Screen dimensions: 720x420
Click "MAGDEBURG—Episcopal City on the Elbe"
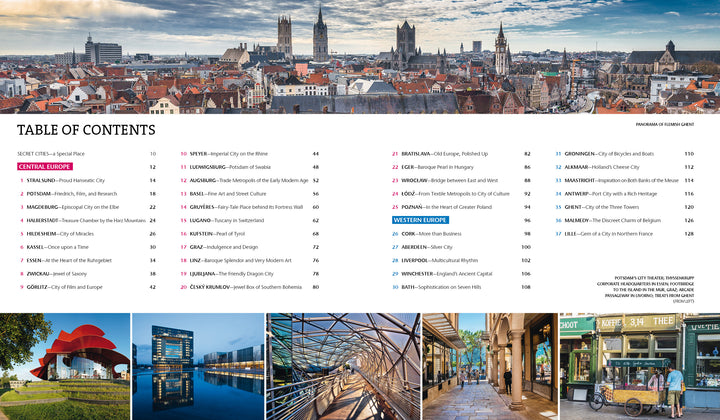point(73,207)
